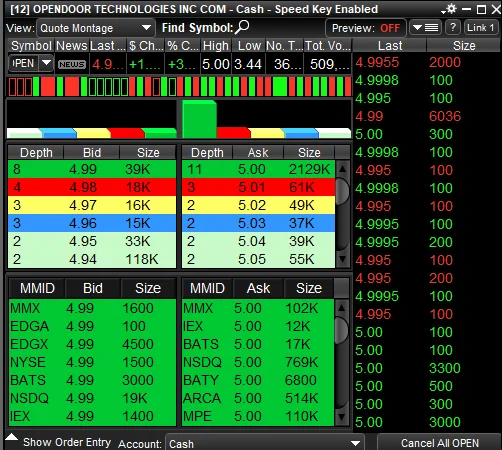Click Ask header in MMID ask table
Screen dimensions: 502x450
point(258,288)
